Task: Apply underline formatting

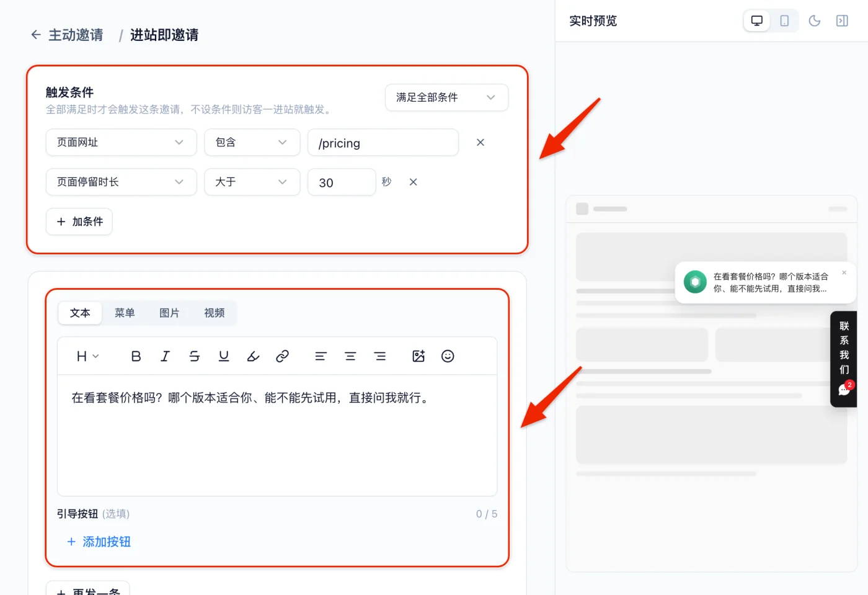Action: (224, 356)
